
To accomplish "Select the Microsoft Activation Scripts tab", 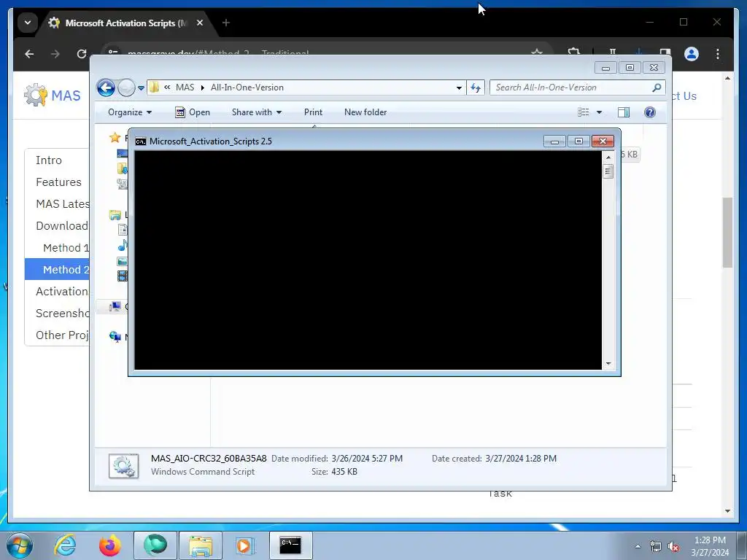I will [127, 23].
